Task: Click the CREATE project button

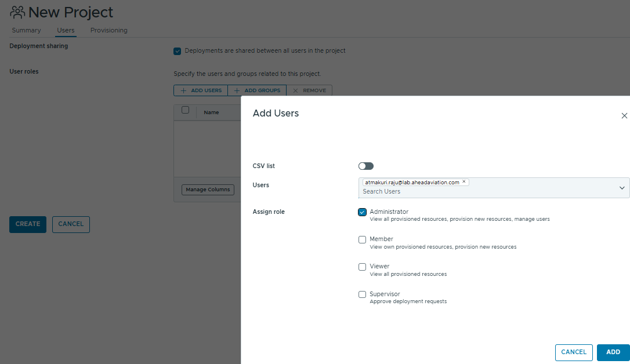Action: [28, 224]
